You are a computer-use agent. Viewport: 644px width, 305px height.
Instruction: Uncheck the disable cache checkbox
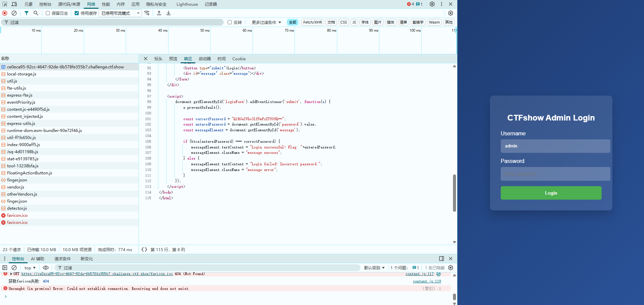(x=77, y=13)
